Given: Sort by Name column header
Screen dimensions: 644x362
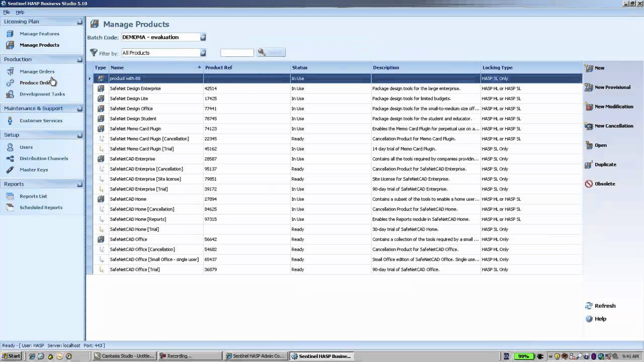Looking at the screenshot, I should 156,67.
